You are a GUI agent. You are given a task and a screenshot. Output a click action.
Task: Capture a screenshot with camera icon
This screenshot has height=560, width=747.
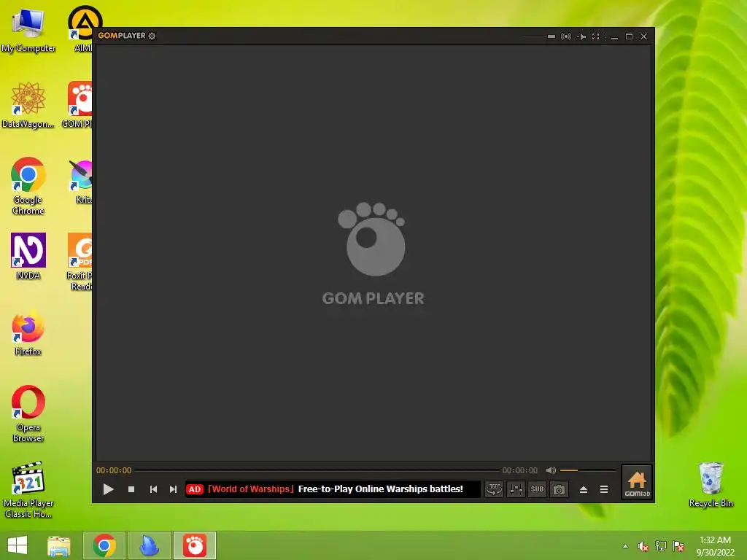(559, 489)
